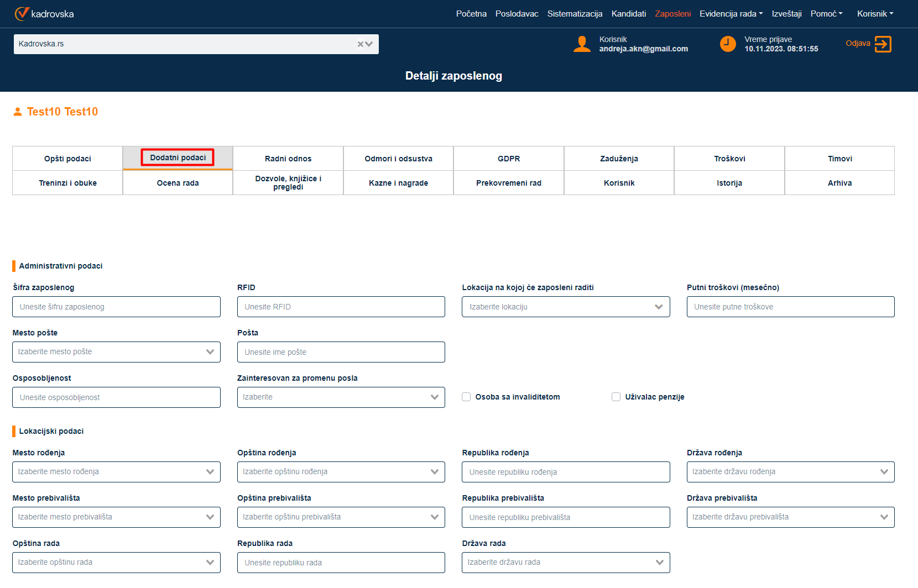918x588 pixels.
Task: Click the orange clock login-time icon
Action: [728, 44]
